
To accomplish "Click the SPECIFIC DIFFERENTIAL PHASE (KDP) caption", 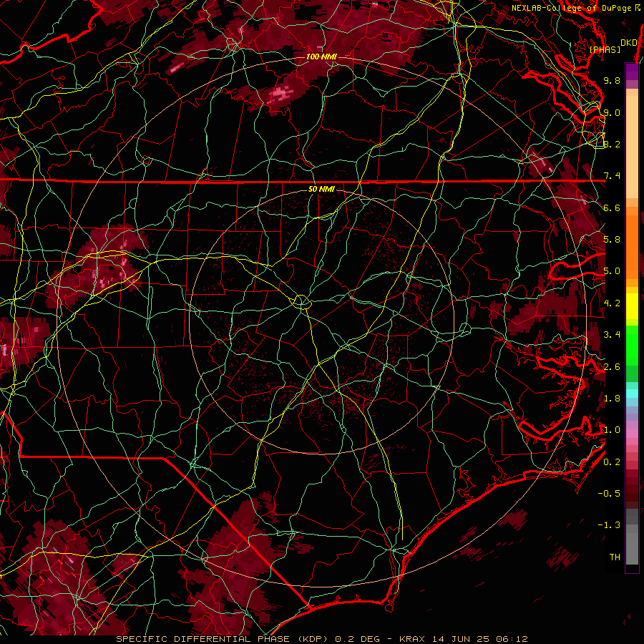I will pyautogui.click(x=222, y=639).
